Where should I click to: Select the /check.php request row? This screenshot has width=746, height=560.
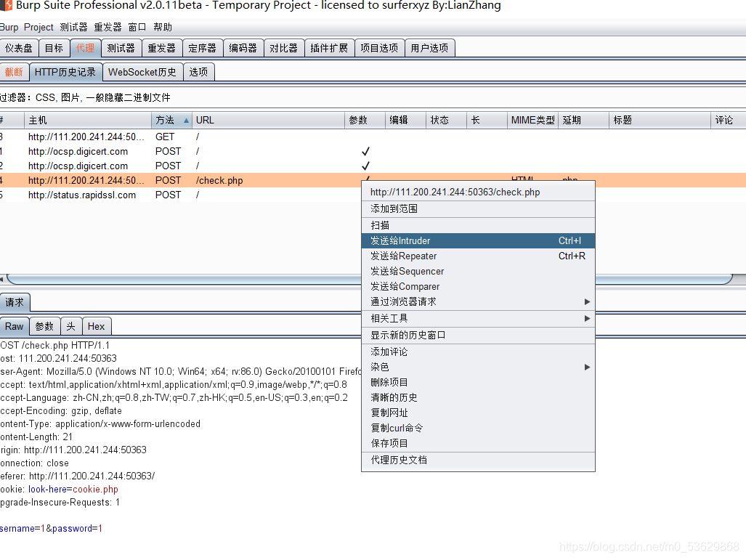coord(373,180)
